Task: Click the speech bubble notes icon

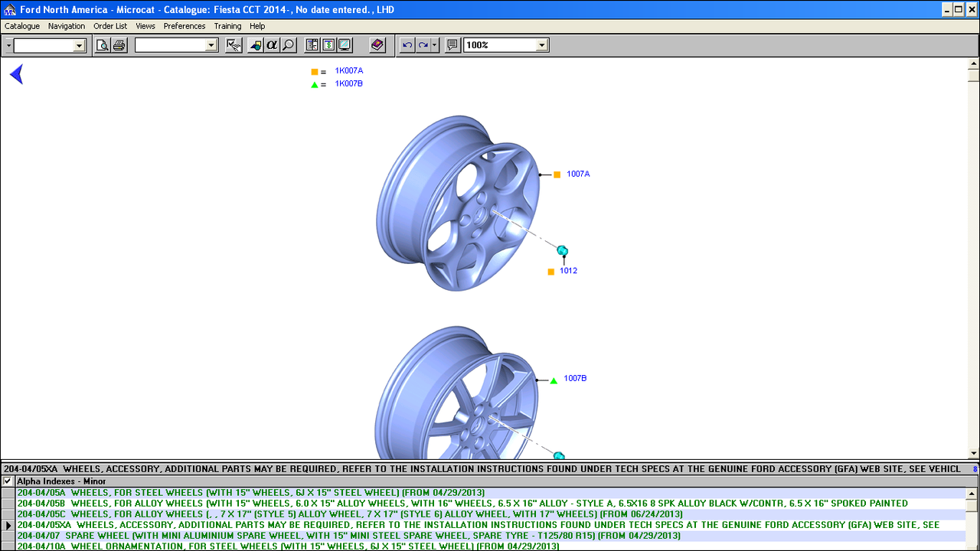Action: (452, 45)
